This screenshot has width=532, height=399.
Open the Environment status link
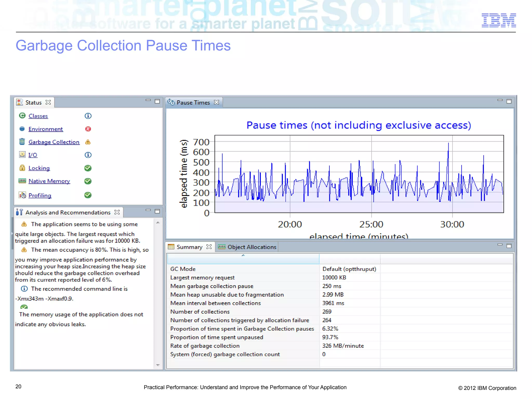coord(46,129)
